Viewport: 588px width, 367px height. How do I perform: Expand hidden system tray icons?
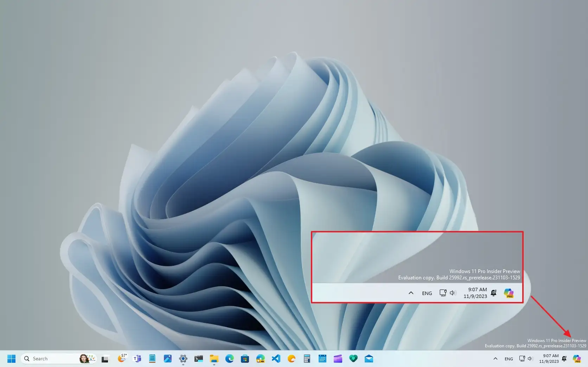tap(496, 359)
